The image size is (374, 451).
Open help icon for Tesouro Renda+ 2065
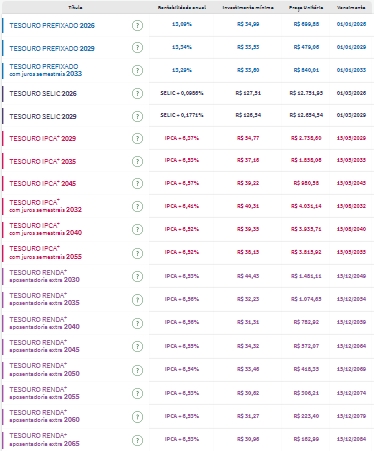coord(137,440)
